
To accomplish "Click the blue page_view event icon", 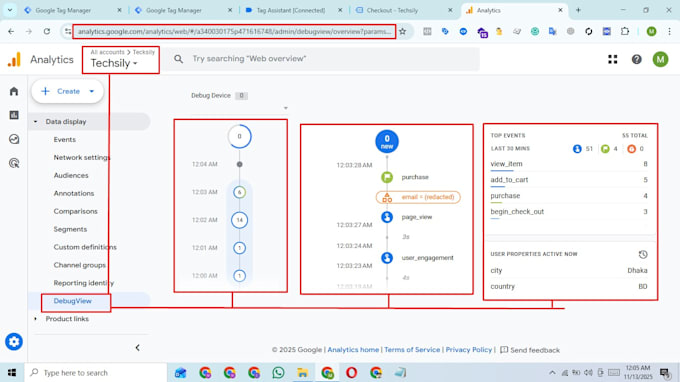I will coord(387,217).
